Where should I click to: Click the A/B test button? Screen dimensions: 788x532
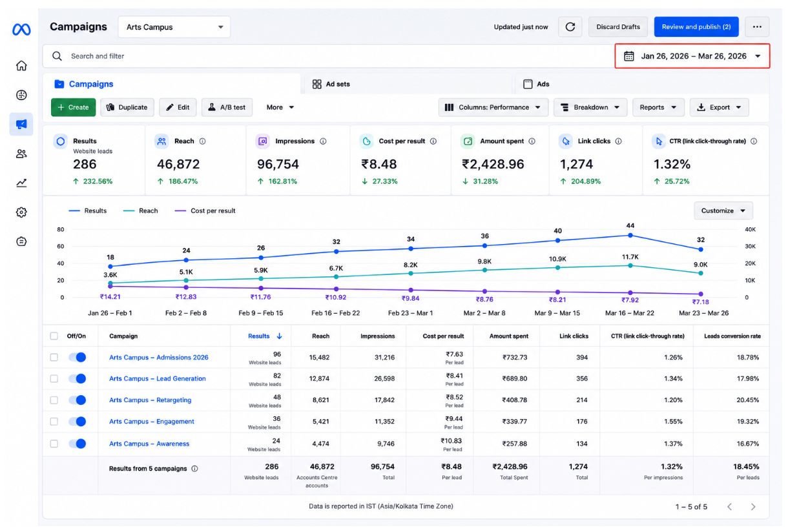pyautogui.click(x=227, y=107)
